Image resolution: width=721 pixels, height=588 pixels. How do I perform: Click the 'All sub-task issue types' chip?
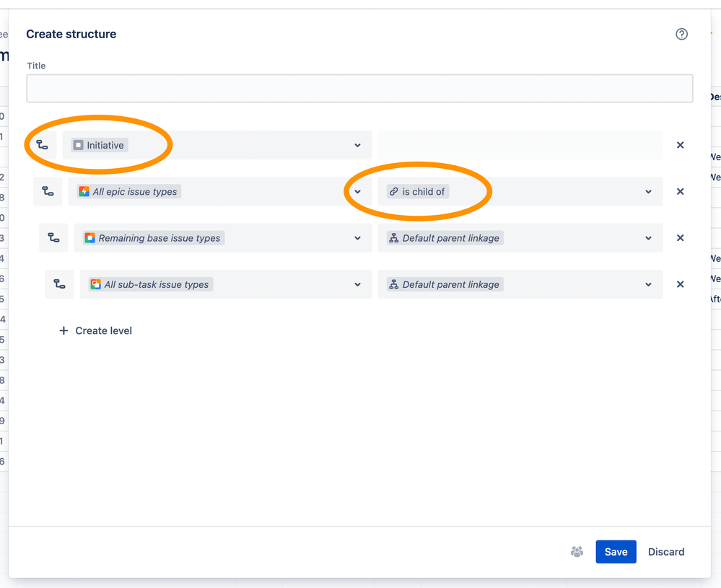151,284
